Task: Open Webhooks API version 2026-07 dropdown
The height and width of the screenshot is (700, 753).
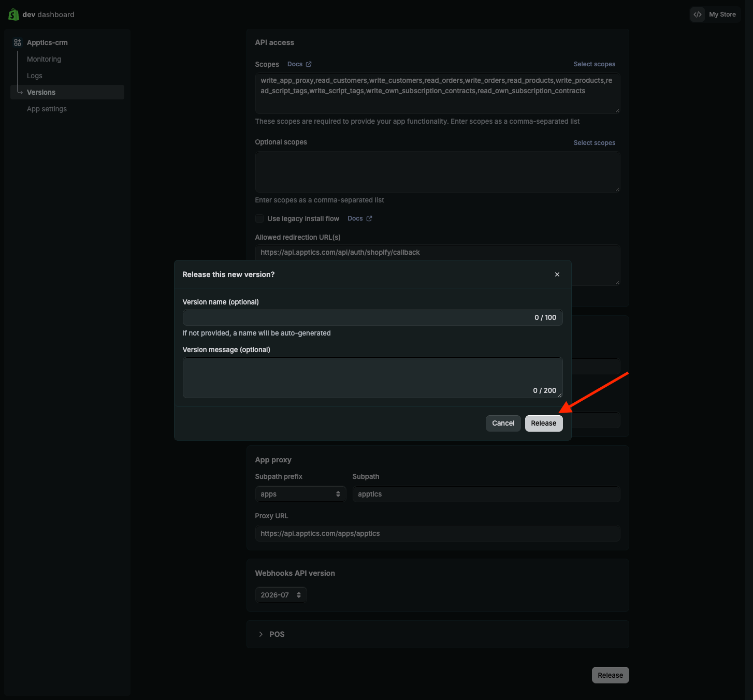Action: pyautogui.click(x=281, y=595)
